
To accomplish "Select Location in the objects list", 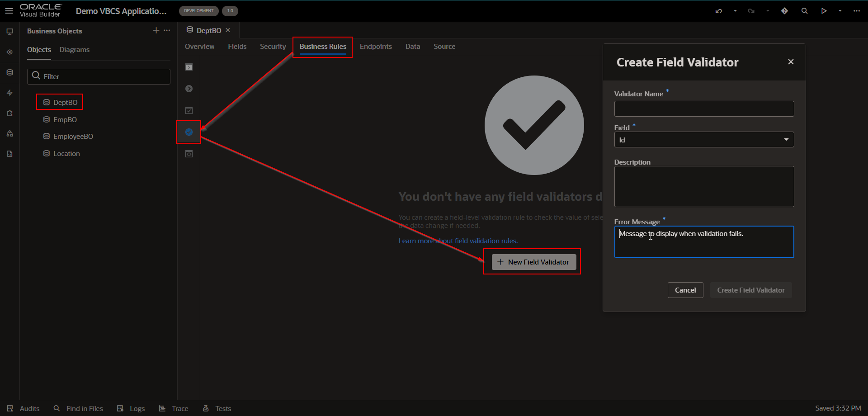I will 61,154.
